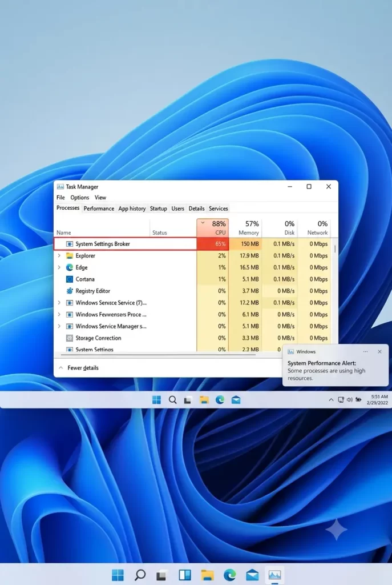This screenshot has height=585, width=392.
Task: Click the network icon in the system tray
Action: pos(341,399)
